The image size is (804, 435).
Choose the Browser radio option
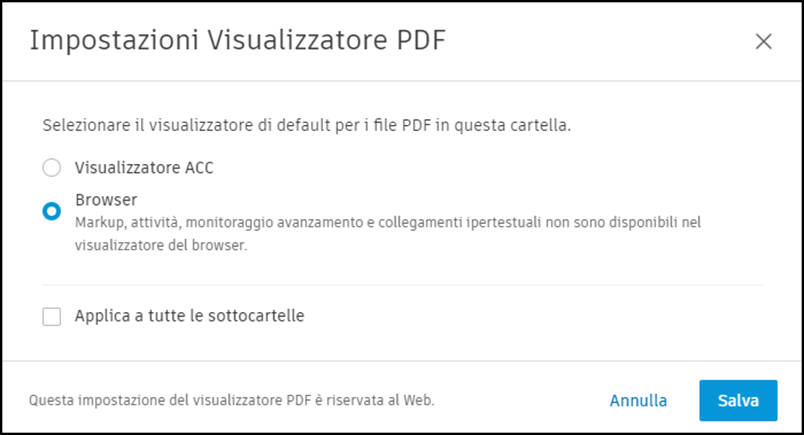51,210
